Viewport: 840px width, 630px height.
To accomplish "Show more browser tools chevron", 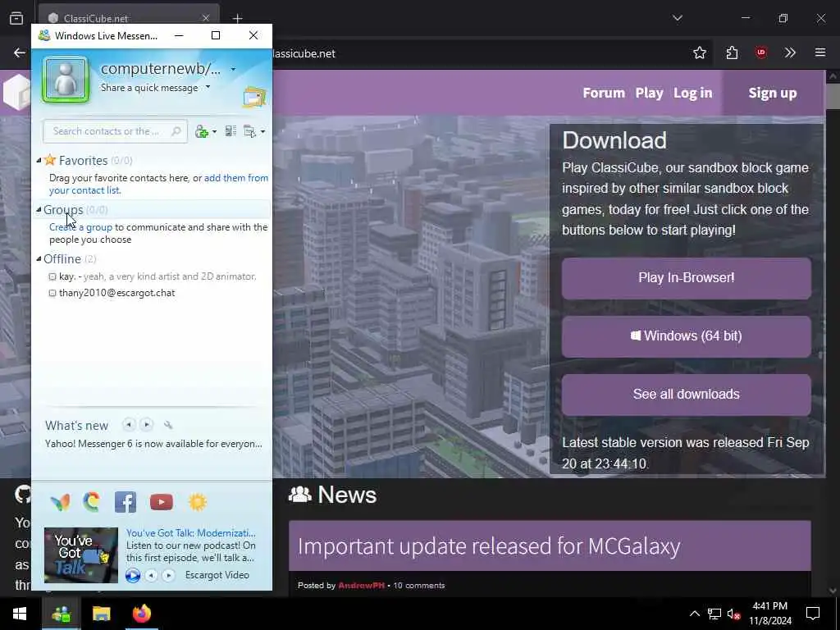I will [x=790, y=52].
